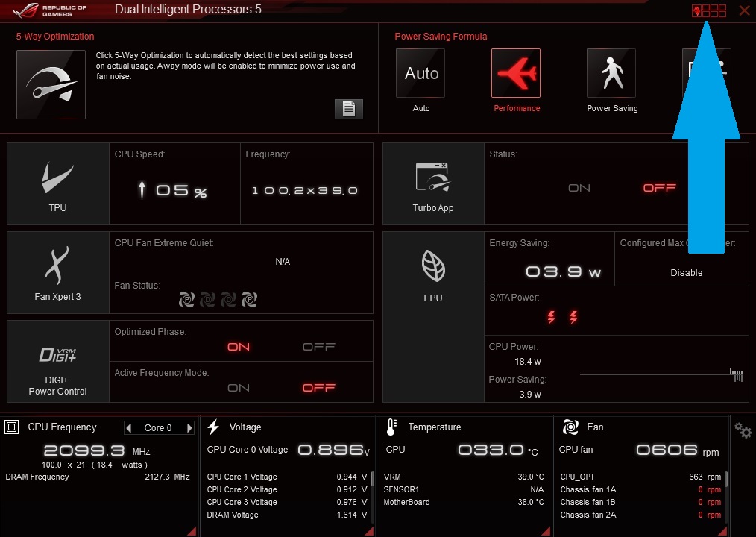Set Turbo App status to OFF
The width and height of the screenshot is (756, 537).
point(660,188)
